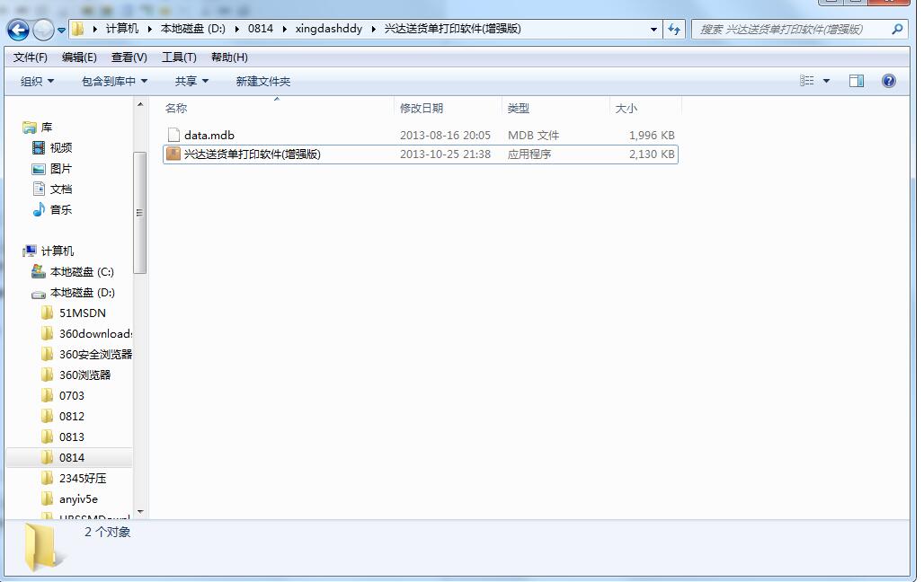
Task: Open address bar history dropdown
Action: (x=653, y=30)
